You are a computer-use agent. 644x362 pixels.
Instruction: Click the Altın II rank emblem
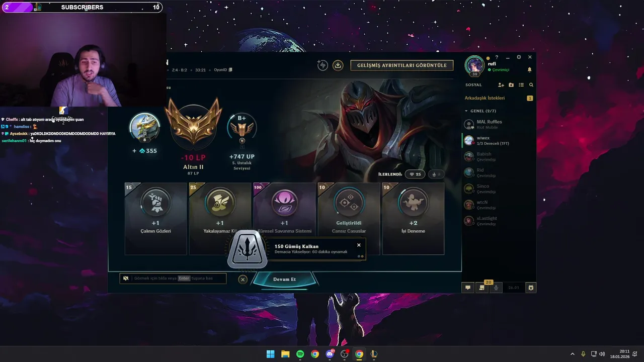(x=193, y=123)
